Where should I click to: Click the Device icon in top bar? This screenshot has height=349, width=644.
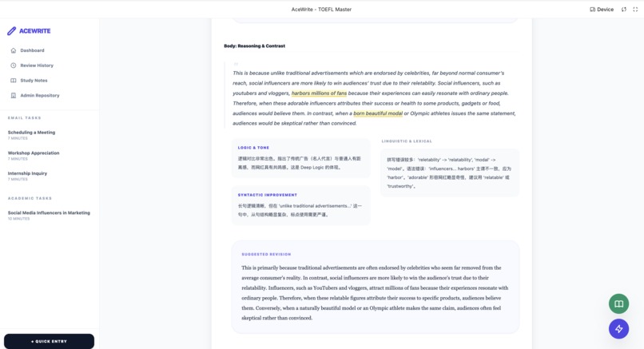[592, 10]
